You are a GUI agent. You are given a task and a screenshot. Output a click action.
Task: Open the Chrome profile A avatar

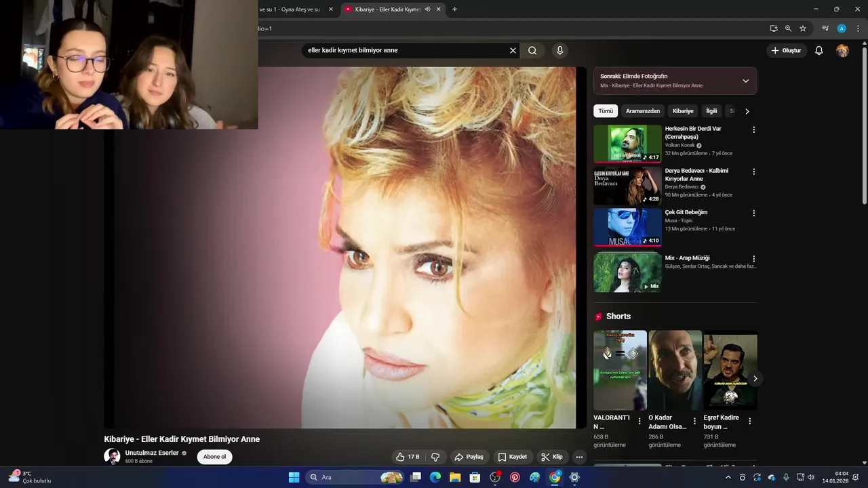(842, 28)
